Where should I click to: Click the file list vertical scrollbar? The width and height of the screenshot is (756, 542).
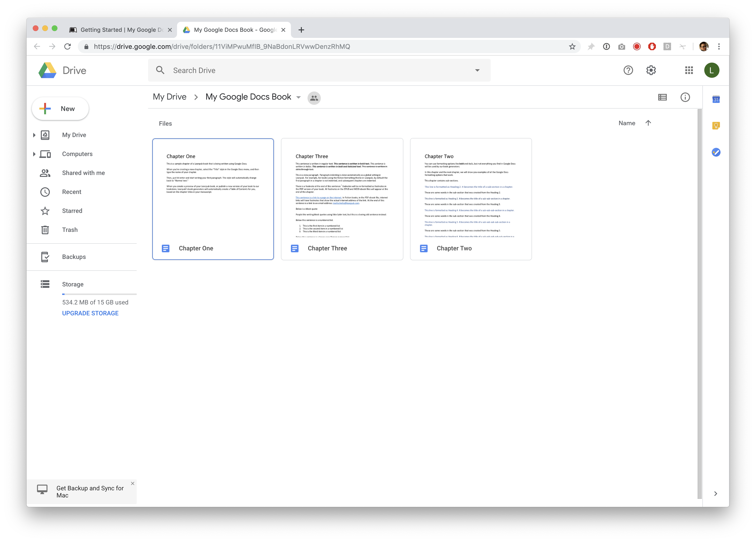coord(700,303)
